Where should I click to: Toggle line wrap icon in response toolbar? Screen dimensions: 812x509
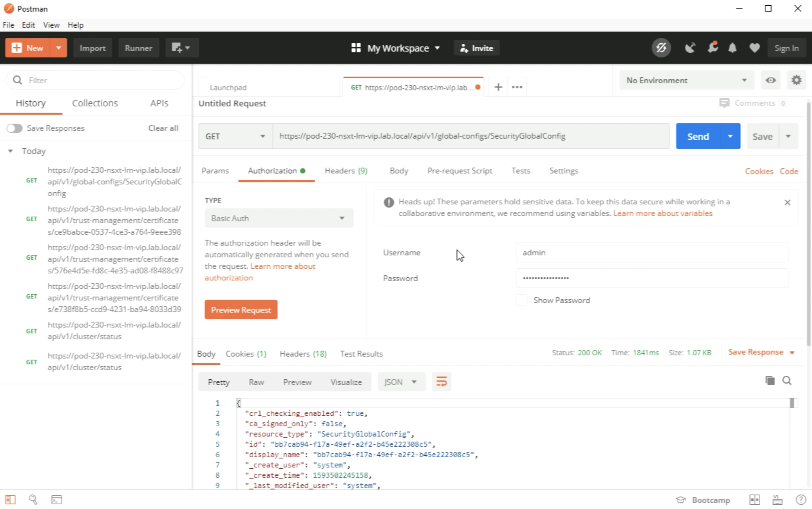[441, 382]
